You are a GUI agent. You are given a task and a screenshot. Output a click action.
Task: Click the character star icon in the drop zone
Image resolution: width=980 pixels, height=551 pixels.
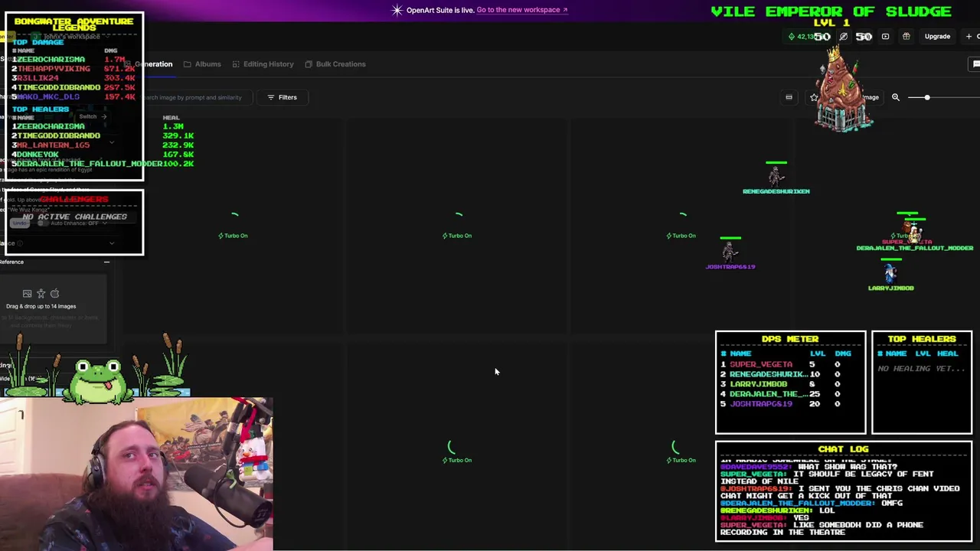pos(41,294)
